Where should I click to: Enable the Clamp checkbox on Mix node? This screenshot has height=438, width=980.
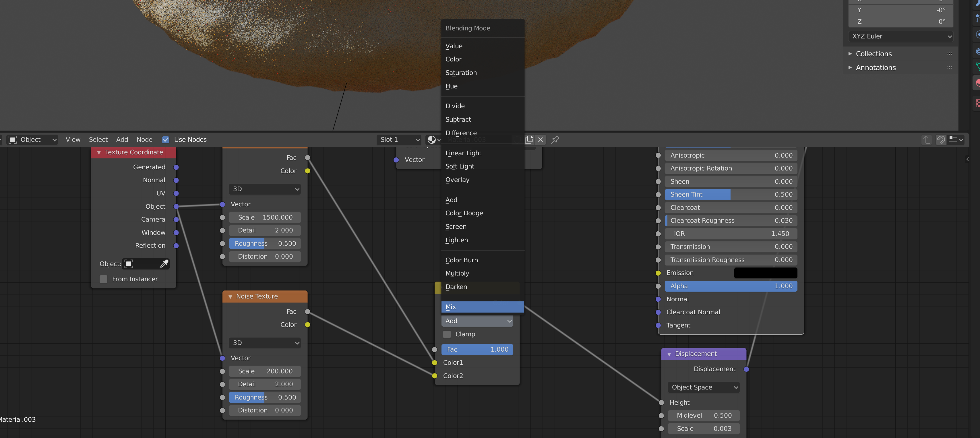[x=447, y=334]
